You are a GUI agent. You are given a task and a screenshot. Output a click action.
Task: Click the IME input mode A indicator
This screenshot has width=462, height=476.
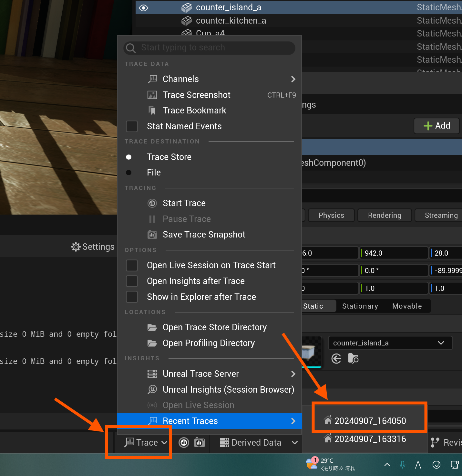coord(418,465)
